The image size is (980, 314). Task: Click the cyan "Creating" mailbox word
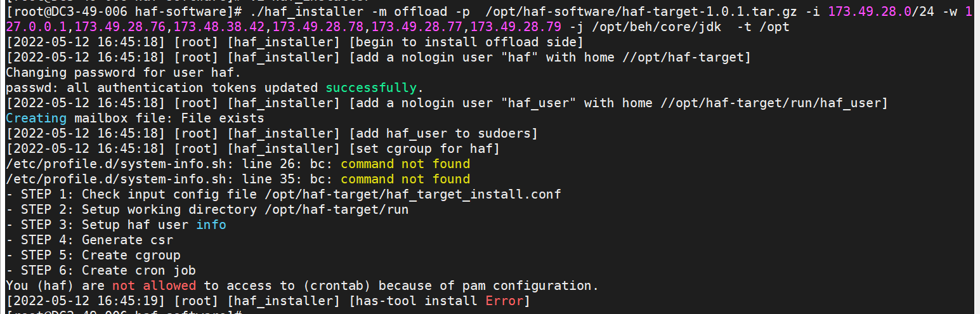[36, 118]
